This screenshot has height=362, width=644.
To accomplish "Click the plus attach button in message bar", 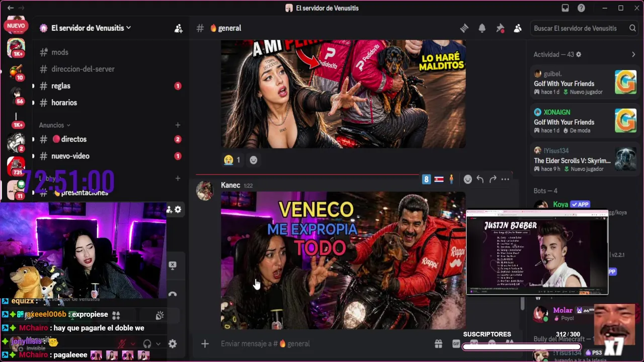I will [x=205, y=344].
